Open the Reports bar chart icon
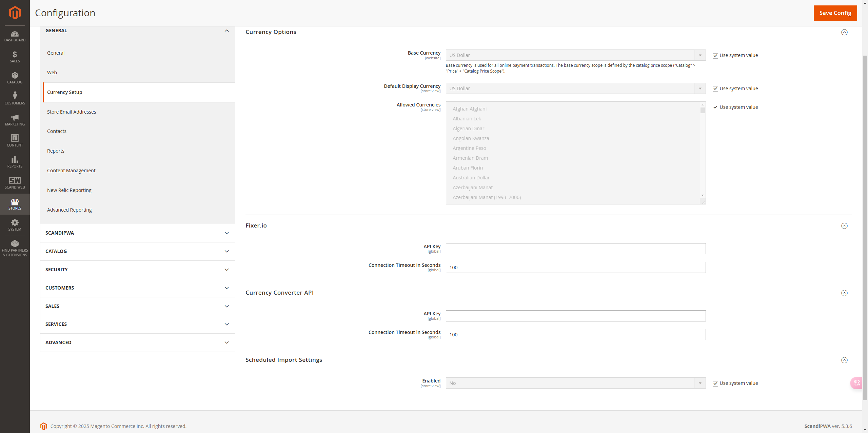The width and height of the screenshot is (868, 433). pyautogui.click(x=15, y=162)
